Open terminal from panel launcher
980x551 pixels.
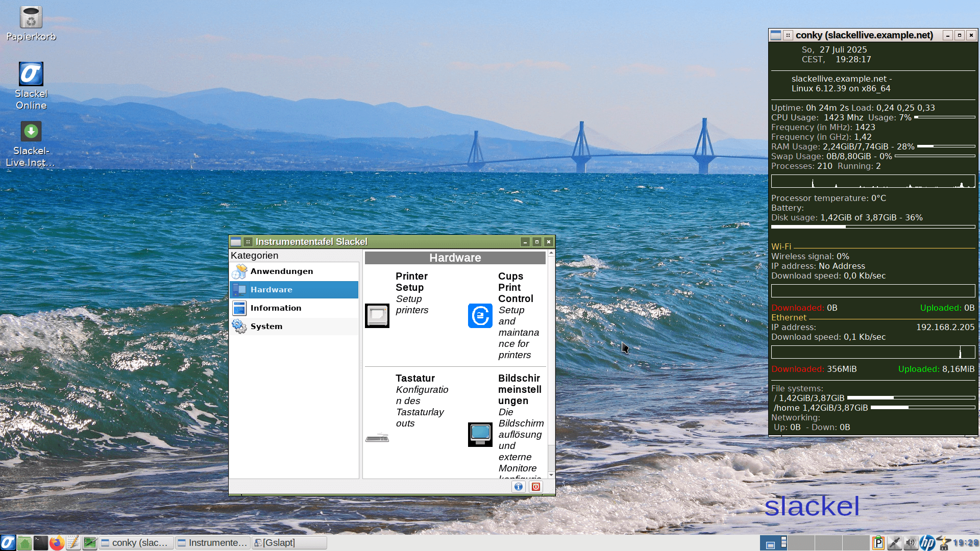(x=41, y=543)
